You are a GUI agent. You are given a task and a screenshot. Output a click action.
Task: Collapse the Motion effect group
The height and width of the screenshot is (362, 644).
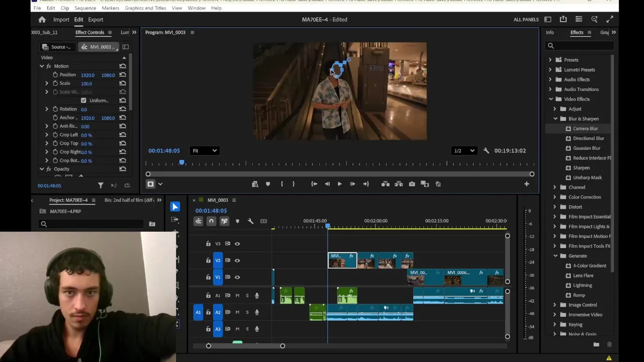(x=42, y=66)
